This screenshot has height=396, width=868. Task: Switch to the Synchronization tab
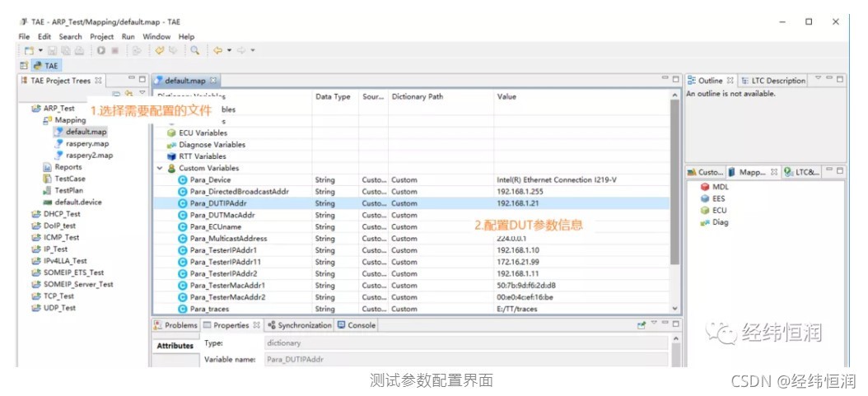(300, 325)
